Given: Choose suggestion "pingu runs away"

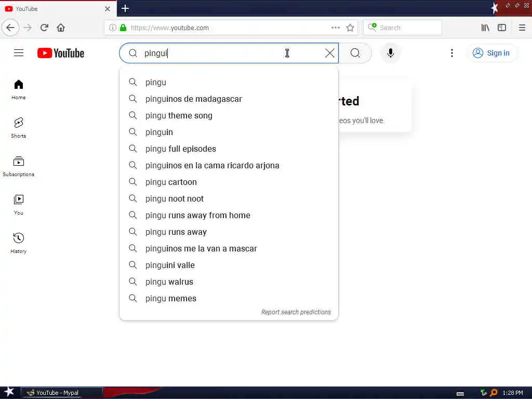Looking at the screenshot, I should point(229,232).
